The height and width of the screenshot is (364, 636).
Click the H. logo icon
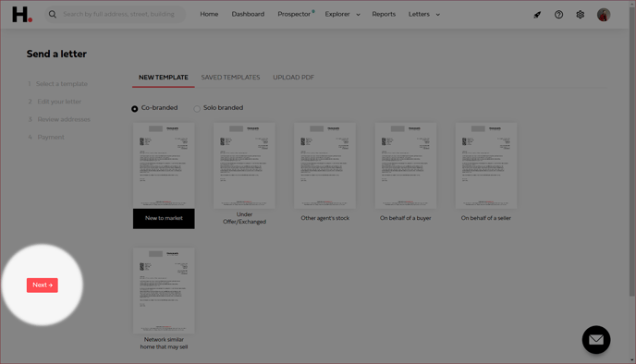22,14
